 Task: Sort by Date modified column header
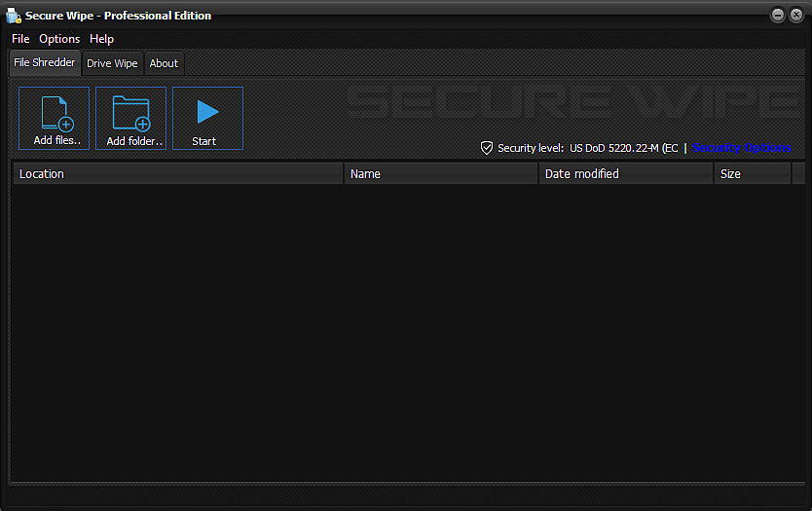click(626, 174)
